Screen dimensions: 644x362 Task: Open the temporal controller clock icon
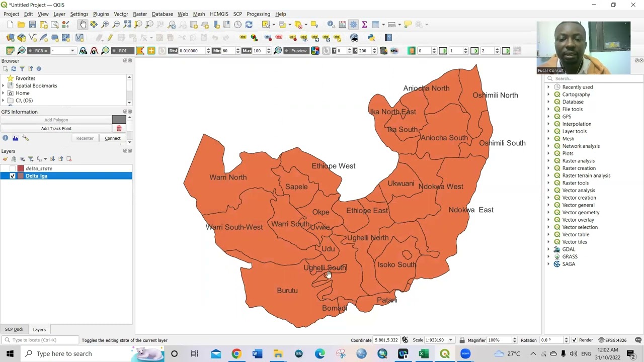coord(237,24)
